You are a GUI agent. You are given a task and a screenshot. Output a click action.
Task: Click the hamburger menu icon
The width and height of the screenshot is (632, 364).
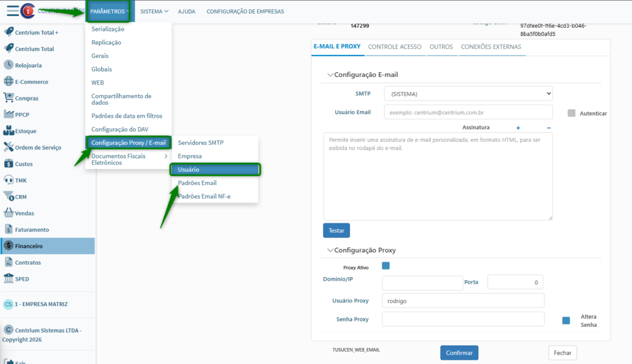click(12, 10)
